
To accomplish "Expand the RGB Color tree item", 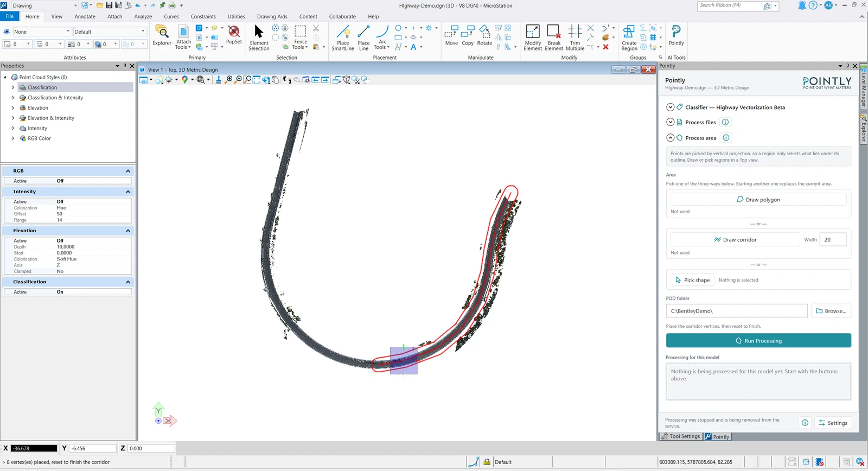I will (13, 138).
